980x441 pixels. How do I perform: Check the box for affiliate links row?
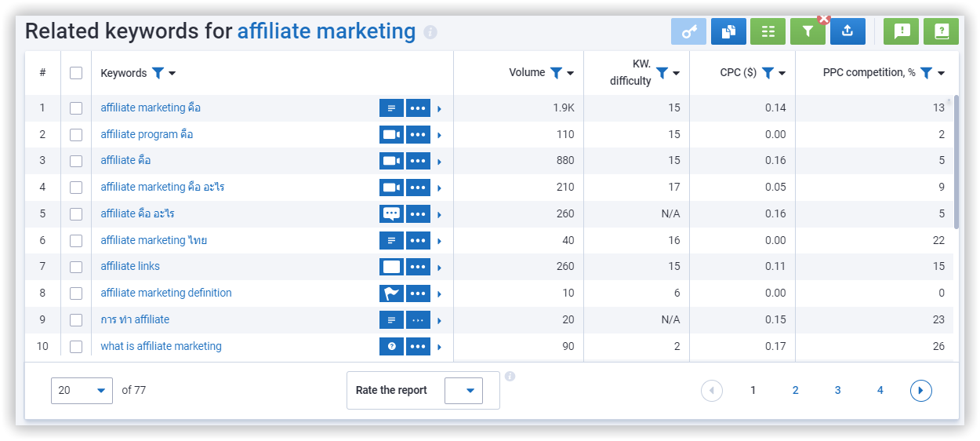(x=76, y=267)
